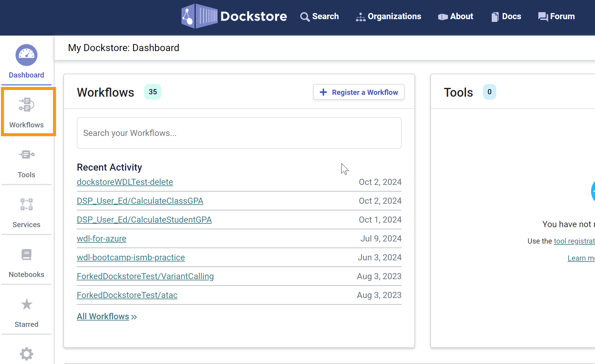The height and width of the screenshot is (364, 595).
Task: Click the gear settings sidebar icon
Action: pyautogui.click(x=26, y=354)
